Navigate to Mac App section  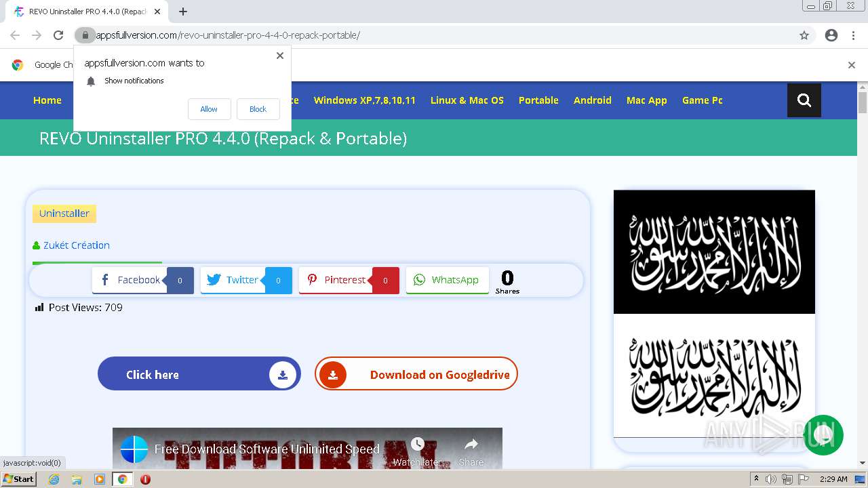tap(647, 100)
